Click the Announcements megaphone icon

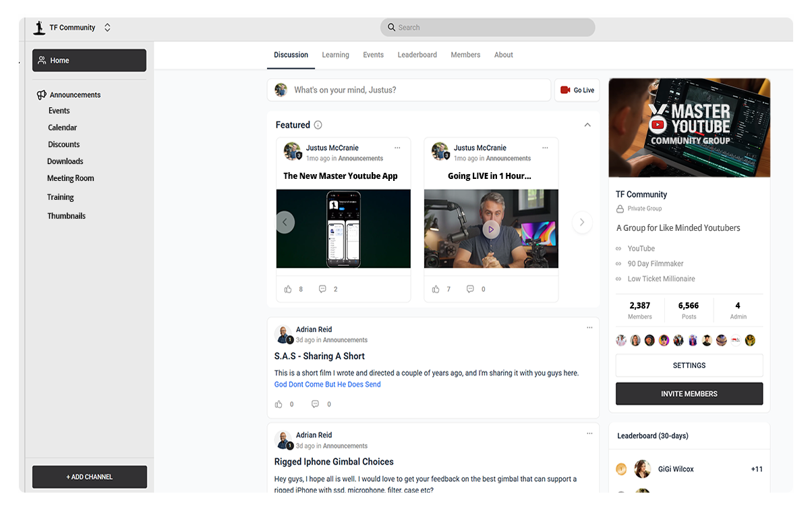(x=42, y=95)
